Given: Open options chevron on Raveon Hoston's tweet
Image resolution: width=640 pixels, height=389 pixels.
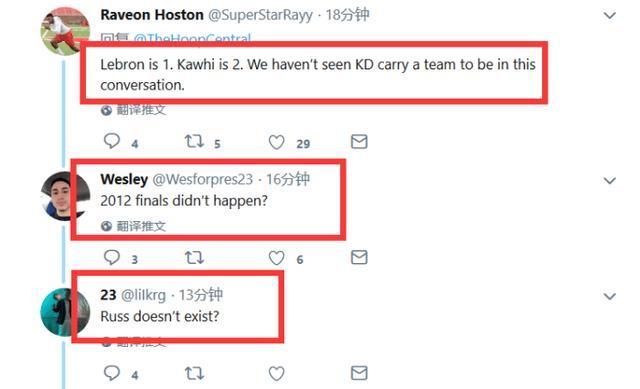Looking at the screenshot, I should click(x=609, y=16).
